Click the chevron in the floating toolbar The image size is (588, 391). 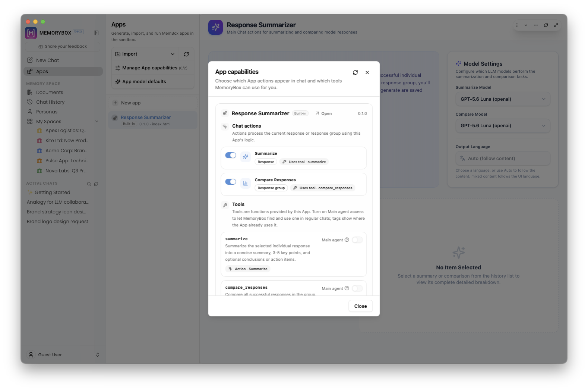point(526,25)
